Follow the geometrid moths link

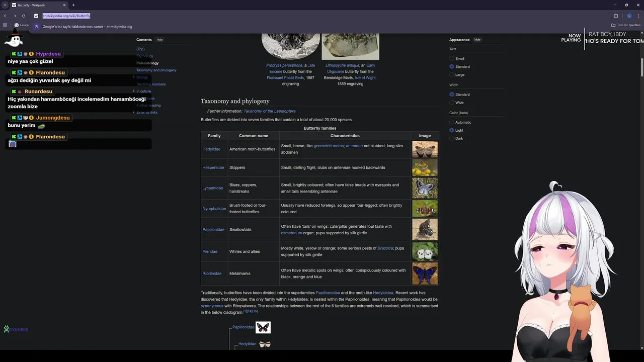329,146
